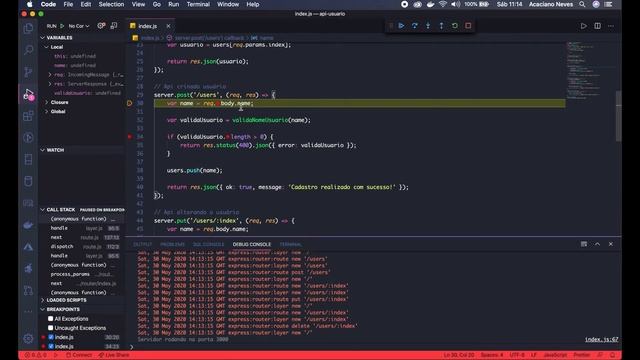Open the Explorer view in activity bar

point(28,28)
